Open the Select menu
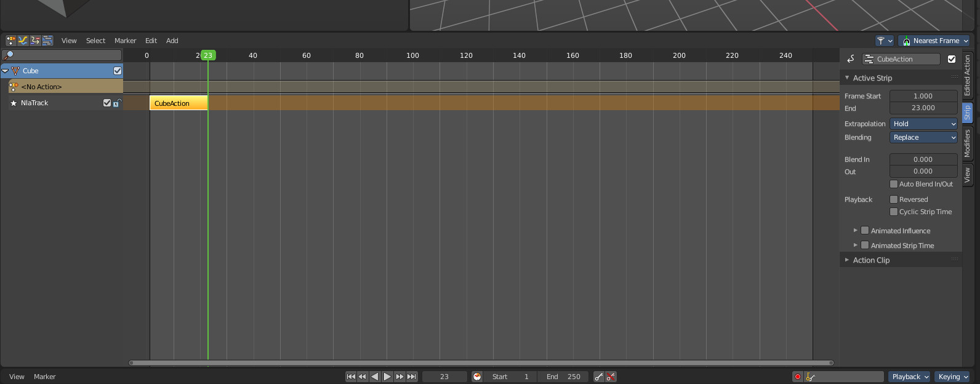980x384 pixels. coord(95,41)
